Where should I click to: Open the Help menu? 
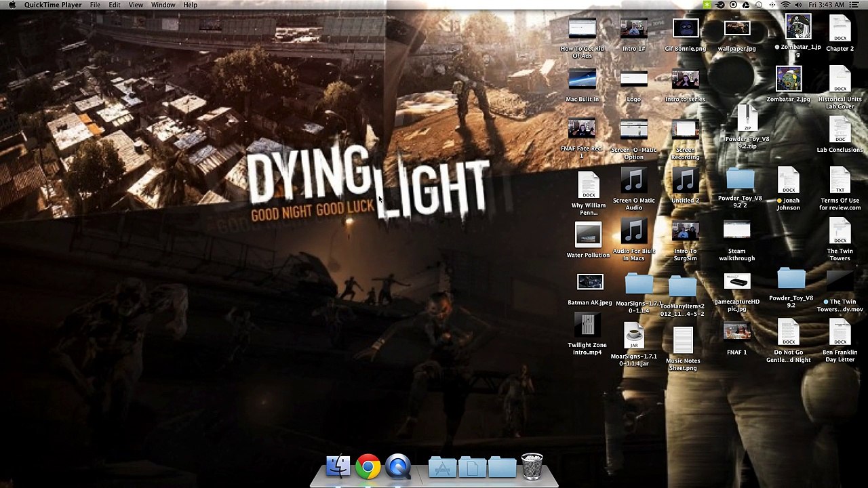point(191,5)
